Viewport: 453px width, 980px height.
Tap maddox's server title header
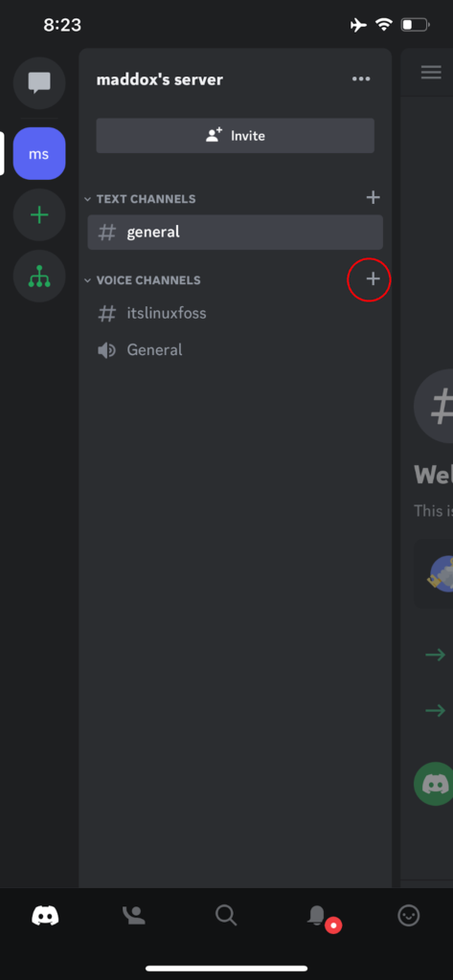coord(160,79)
